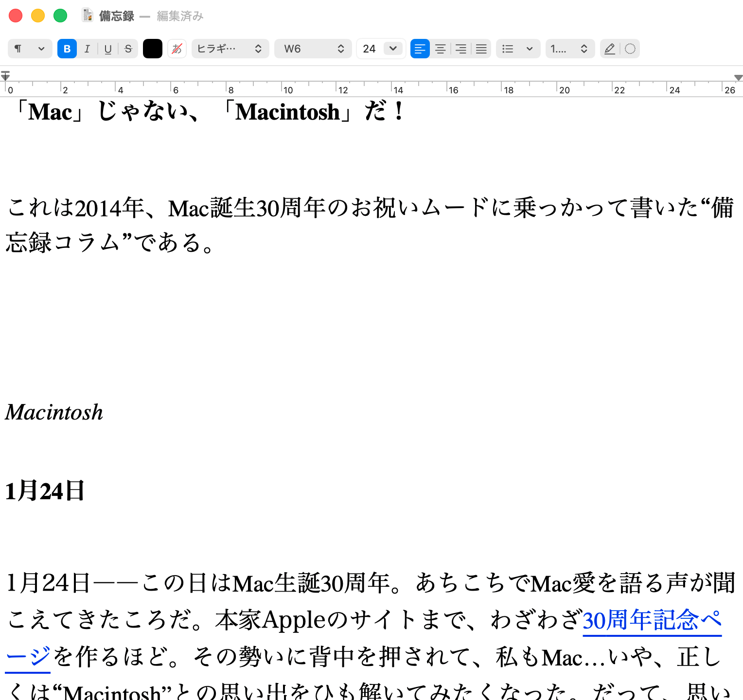Image resolution: width=743 pixels, height=700 pixels.
Task: Right-align the current paragraph
Action: click(461, 49)
